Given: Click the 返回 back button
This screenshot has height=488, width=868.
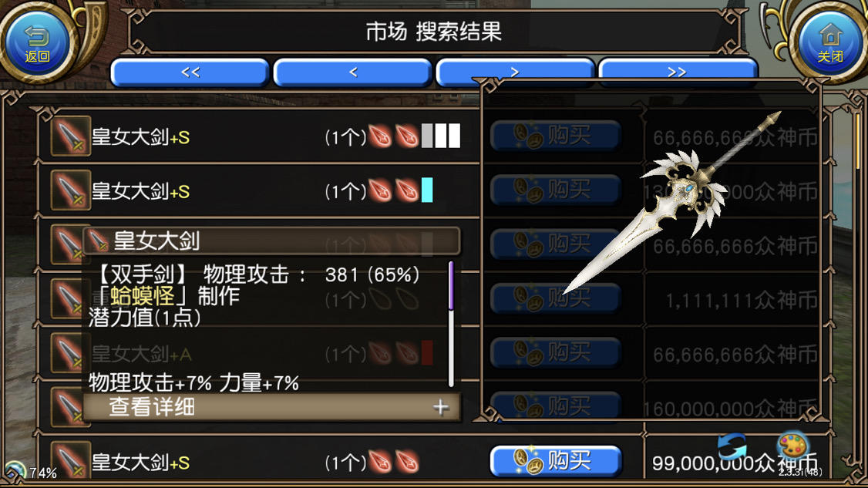Looking at the screenshot, I should coord(36,42).
